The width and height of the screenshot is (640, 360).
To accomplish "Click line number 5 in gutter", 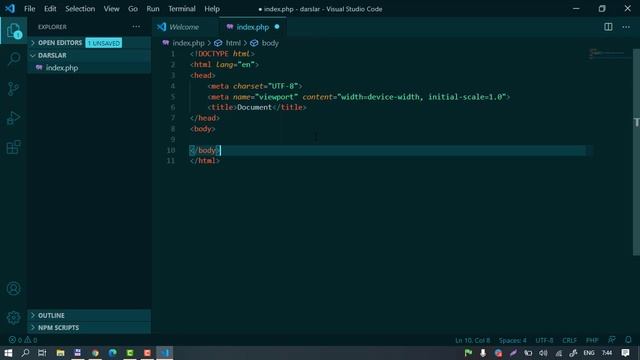I will [x=173, y=97].
